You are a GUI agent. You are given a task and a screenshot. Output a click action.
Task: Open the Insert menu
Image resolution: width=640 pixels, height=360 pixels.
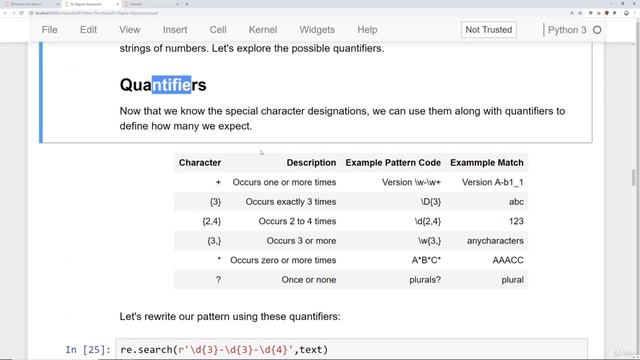175,30
